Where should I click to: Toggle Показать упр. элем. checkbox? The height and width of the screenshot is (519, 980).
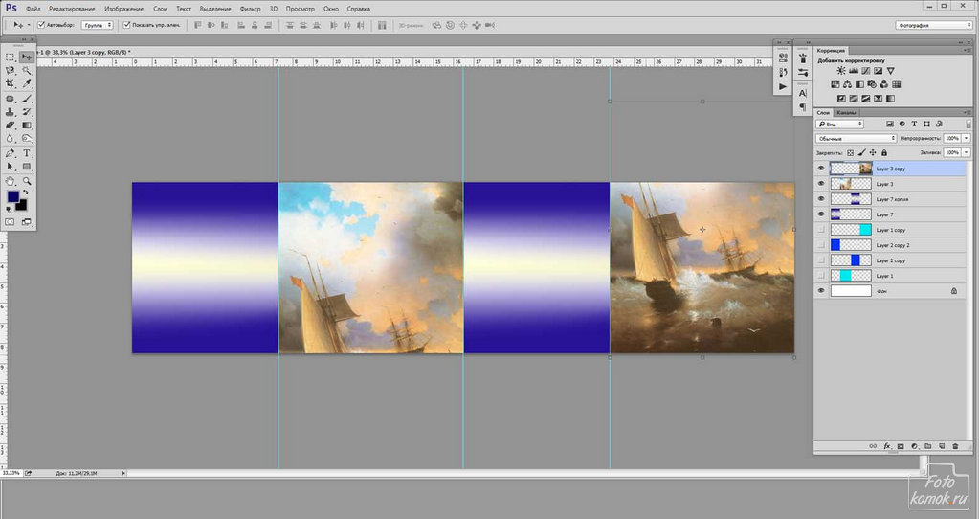127,25
